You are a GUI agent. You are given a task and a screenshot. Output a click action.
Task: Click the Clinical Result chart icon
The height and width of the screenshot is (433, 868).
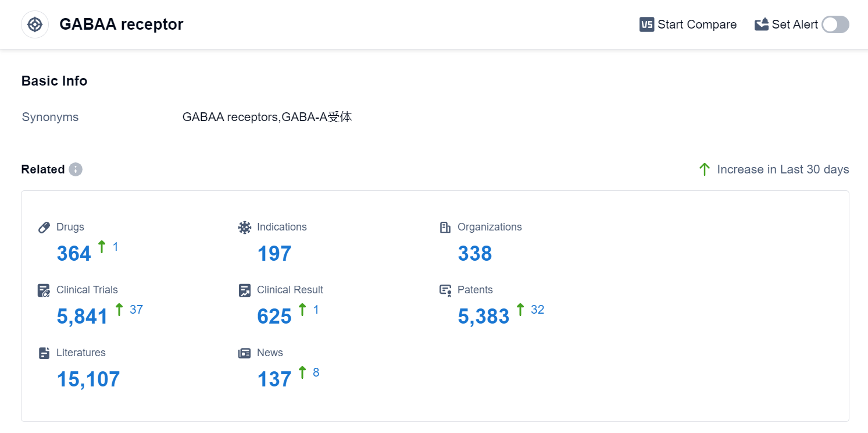click(245, 290)
